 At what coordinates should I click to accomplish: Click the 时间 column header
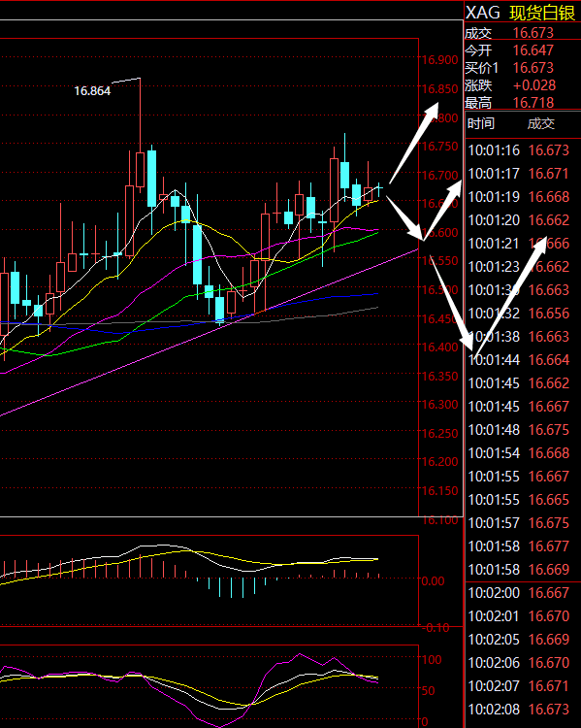tap(481, 124)
